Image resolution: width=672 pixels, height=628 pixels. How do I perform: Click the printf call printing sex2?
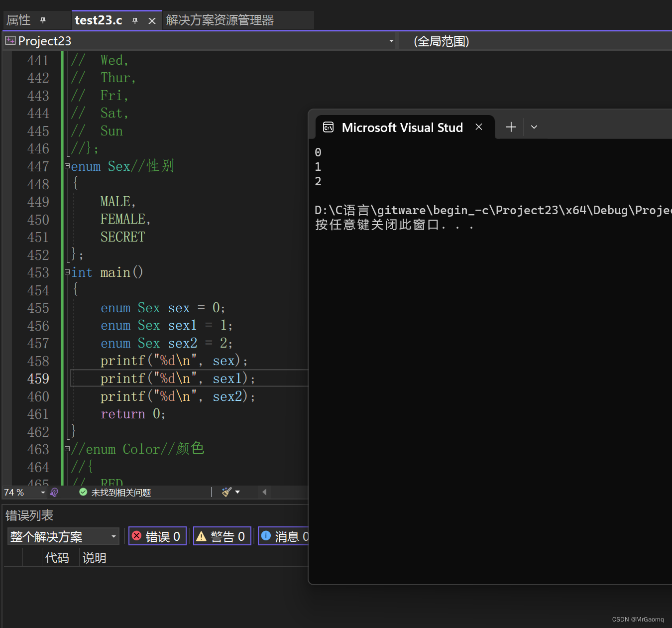tap(178, 396)
